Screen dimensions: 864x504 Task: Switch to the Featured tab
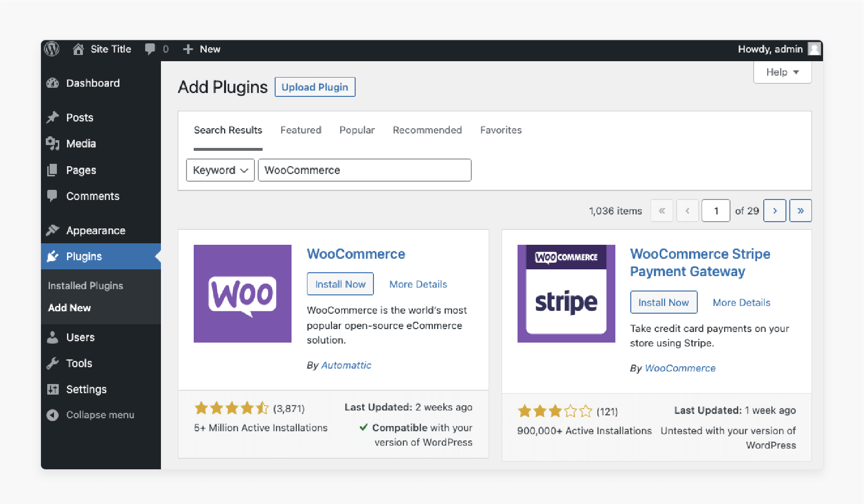(x=301, y=130)
